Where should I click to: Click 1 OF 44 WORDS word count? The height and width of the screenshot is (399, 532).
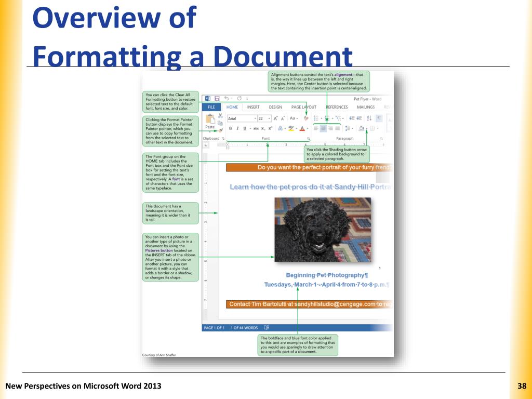pos(244,328)
